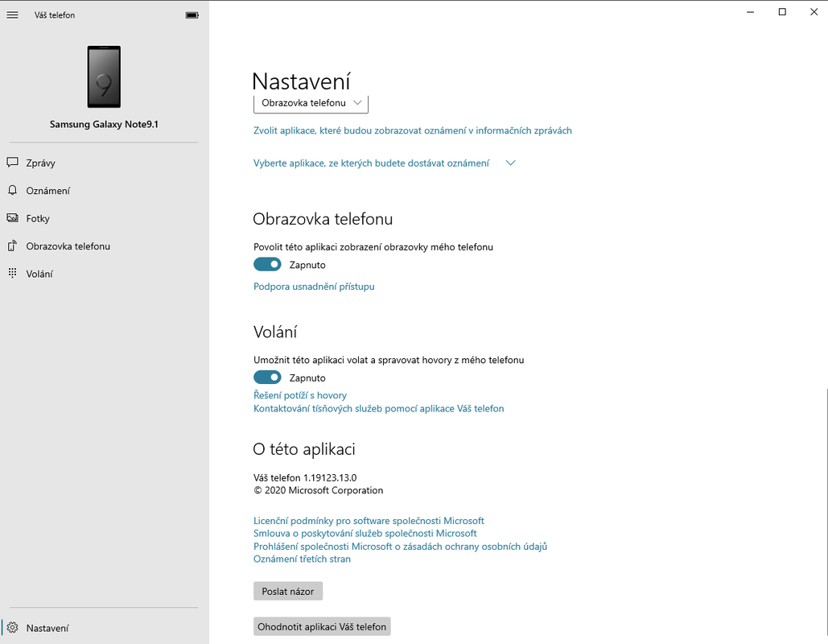Close the Váš telefon window
Image resolution: width=828 pixels, height=644 pixels.
(814, 12)
